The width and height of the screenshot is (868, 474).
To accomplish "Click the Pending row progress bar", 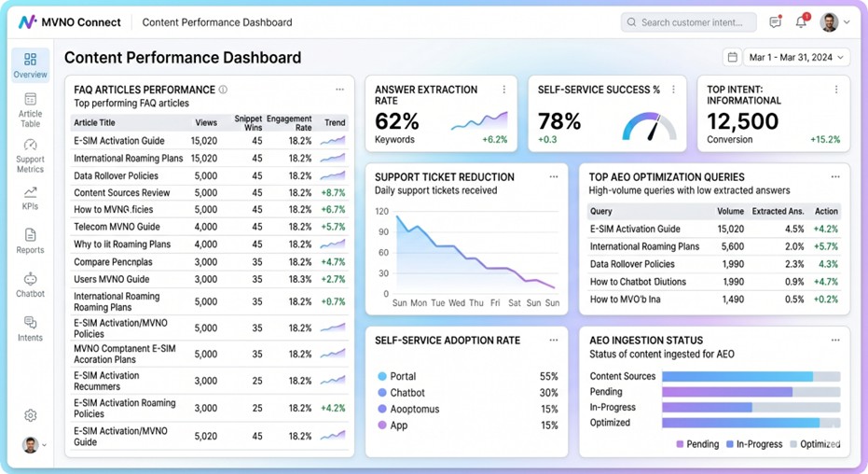I will tap(751, 392).
